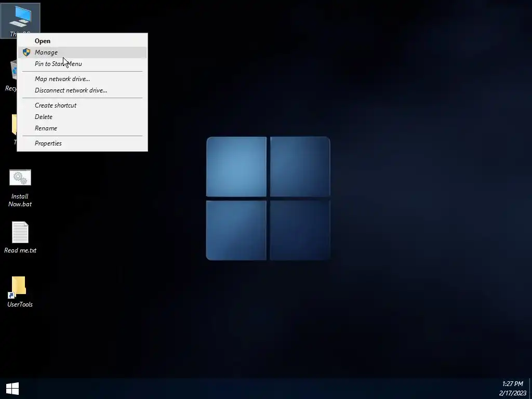The image size is (532, 399).
Task: Click the UserTools label text
Action: click(20, 304)
